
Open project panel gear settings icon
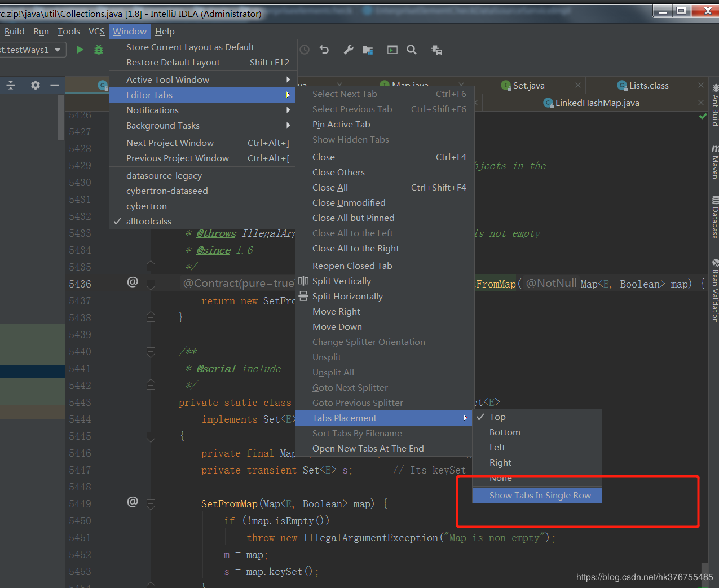click(36, 85)
